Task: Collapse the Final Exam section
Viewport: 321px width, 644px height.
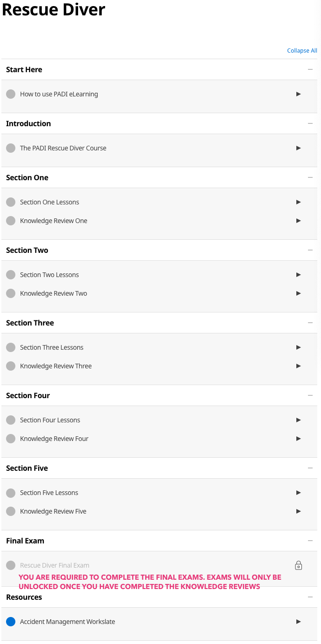Action: 310,541
